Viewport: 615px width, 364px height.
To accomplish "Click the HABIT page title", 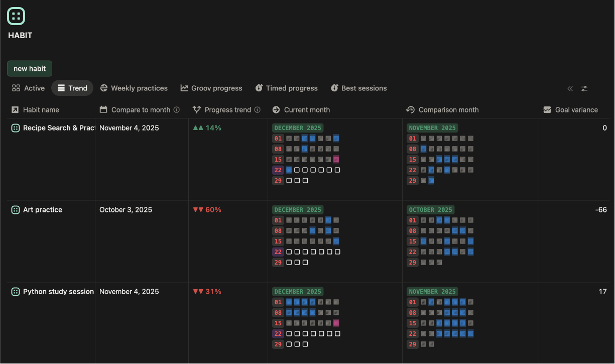I will point(20,36).
